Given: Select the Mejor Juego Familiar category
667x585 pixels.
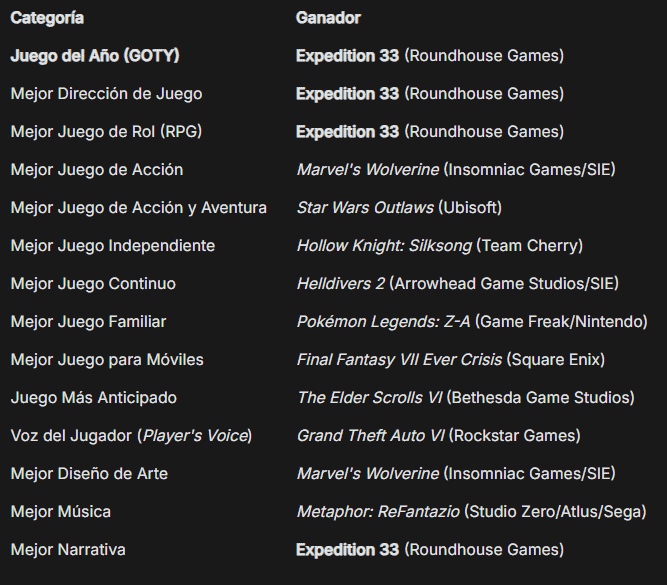Looking at the screenshot, I should pyautogui.click(x=88, y=322).
